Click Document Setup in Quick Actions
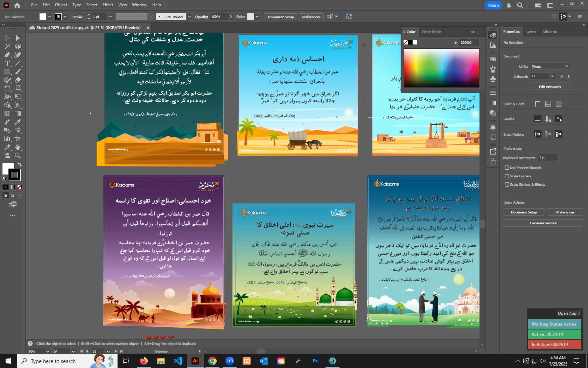Viewport: 588px width, 368px height. point(524,212)
